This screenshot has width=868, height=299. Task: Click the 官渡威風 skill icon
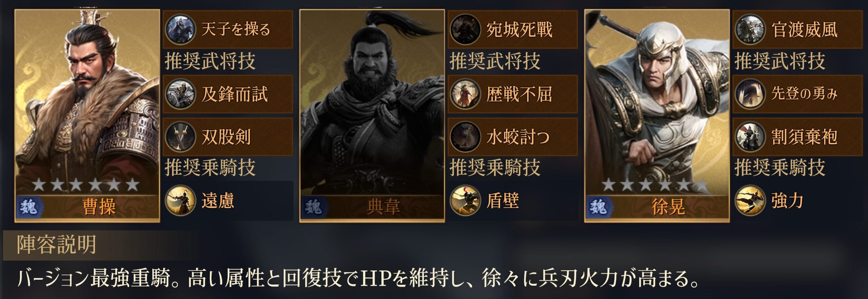(750, 29)
